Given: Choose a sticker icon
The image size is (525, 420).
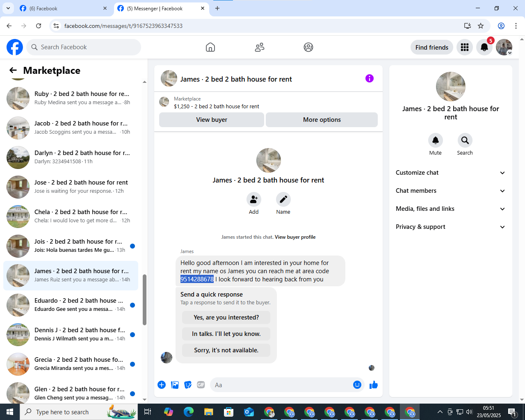Looking at the screenshot, I should tap(188, 385).
